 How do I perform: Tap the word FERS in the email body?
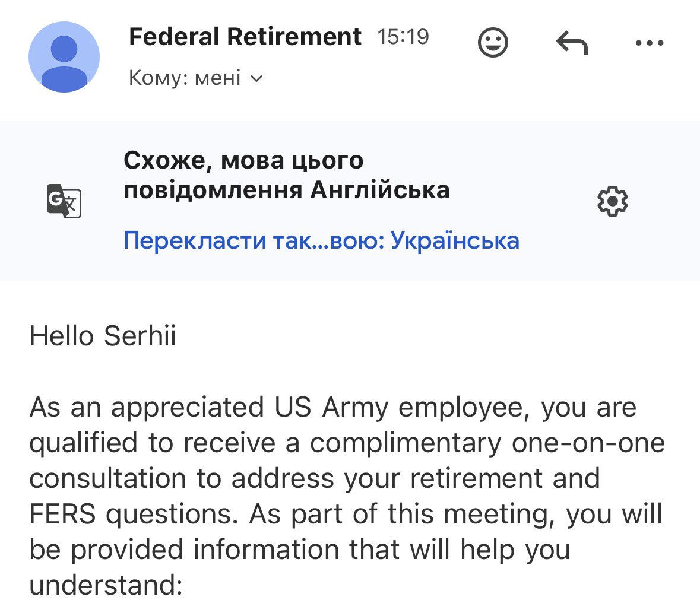[x=62, y=514]
